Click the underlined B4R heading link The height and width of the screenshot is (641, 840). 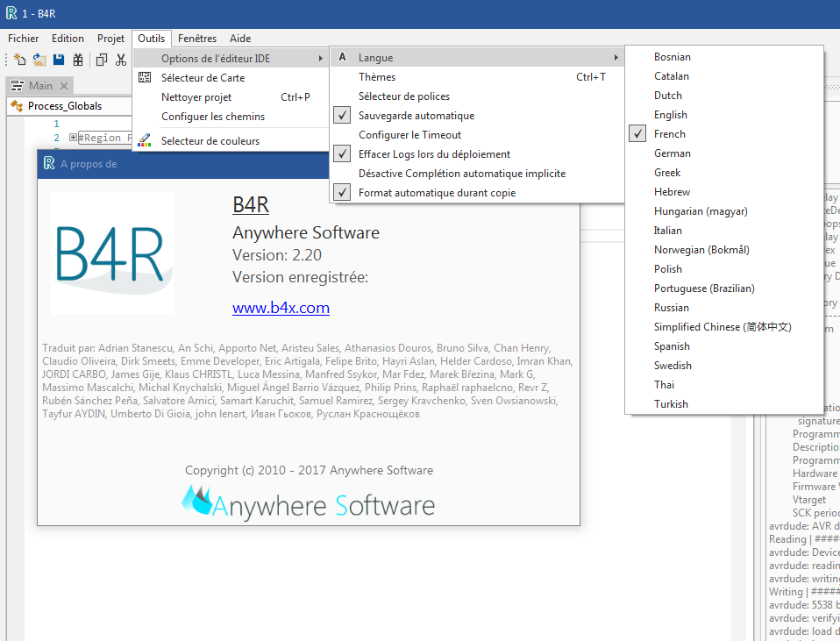tap(251, 204)
